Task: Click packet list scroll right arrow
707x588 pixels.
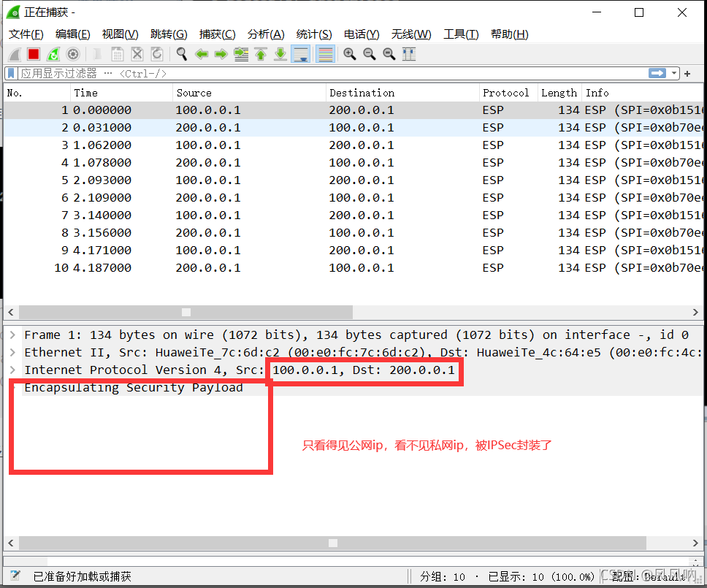Action: point(695,312)
